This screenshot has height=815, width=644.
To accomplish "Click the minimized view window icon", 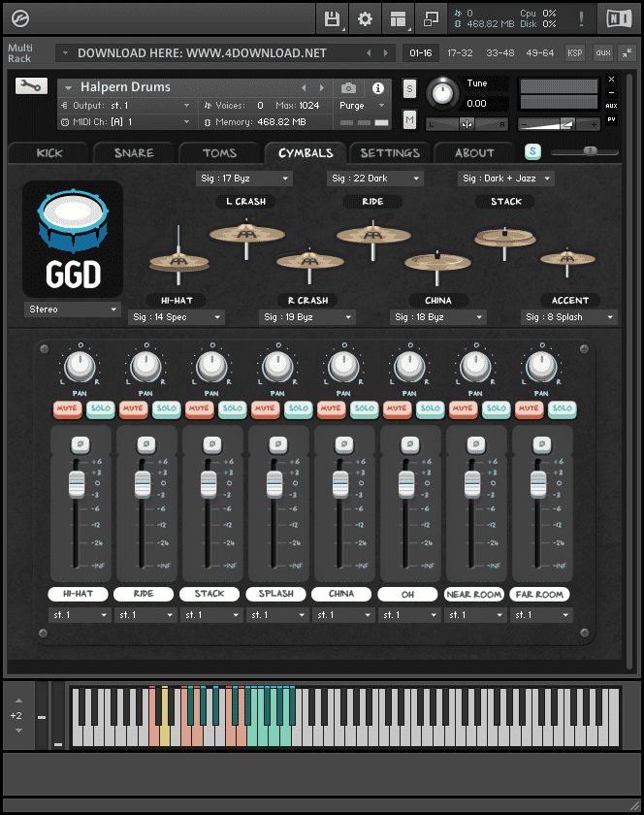I will [x=431, y=19].
